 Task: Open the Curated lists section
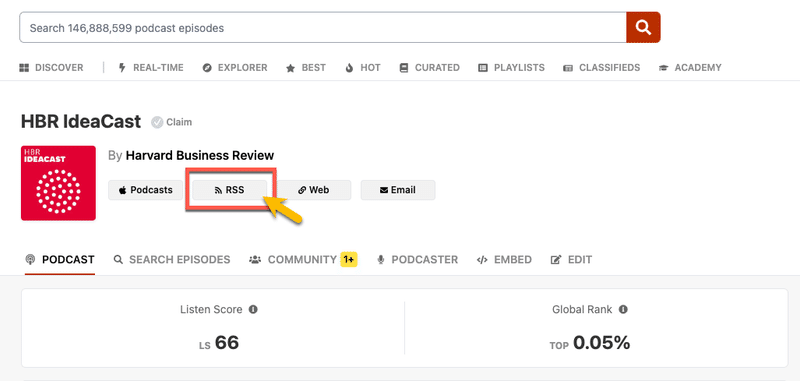[430, 67]
